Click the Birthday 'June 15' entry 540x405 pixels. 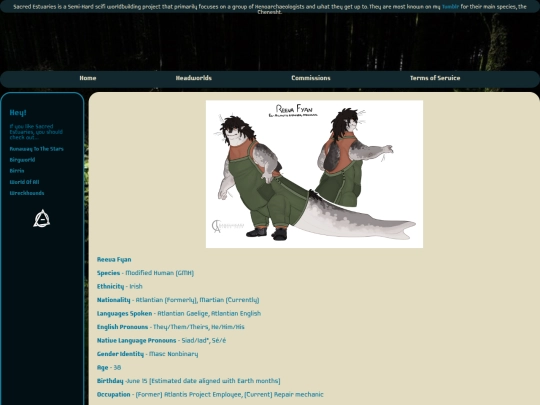click(x=188, y=381)
